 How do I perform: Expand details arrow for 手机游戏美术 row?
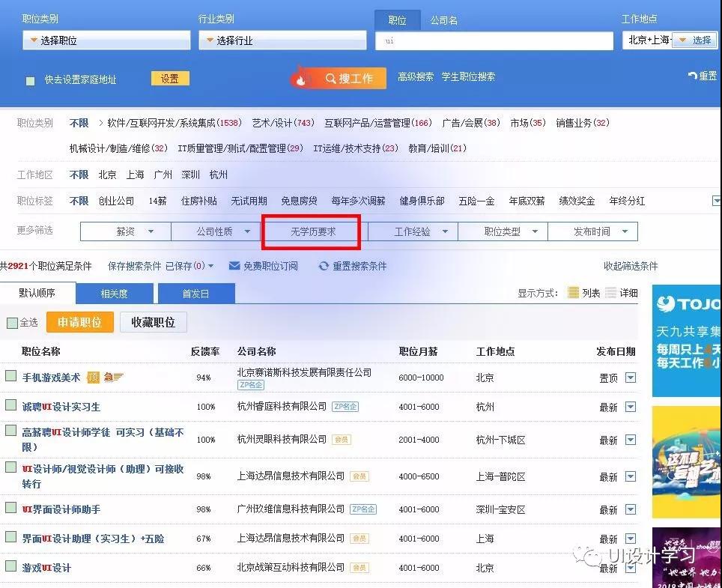pyautogui.click(x=631, y=378)
